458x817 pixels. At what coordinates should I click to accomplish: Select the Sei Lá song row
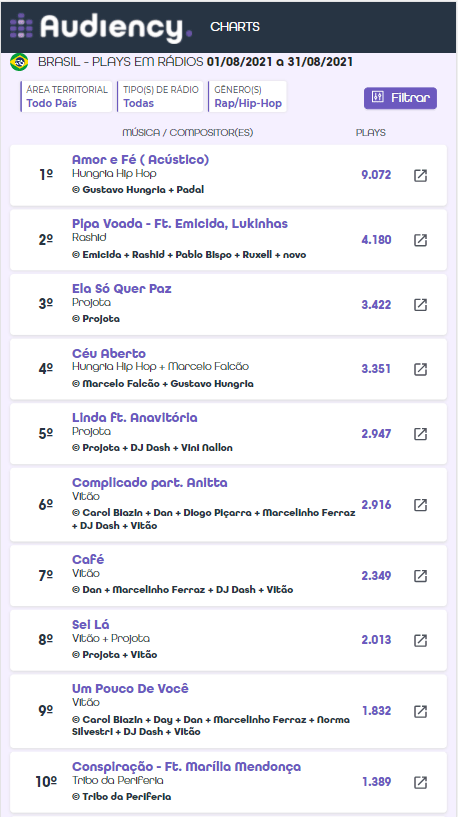(228, 640)
